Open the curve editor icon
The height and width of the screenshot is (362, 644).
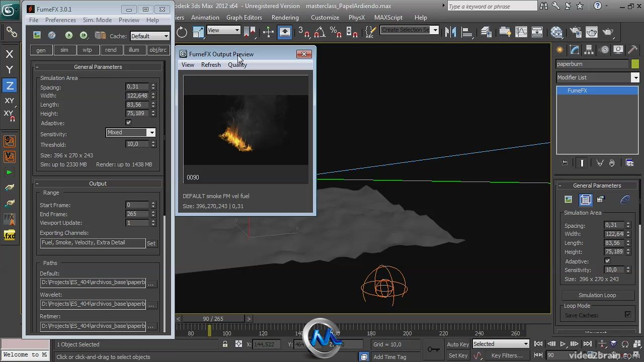pos(521,32)
